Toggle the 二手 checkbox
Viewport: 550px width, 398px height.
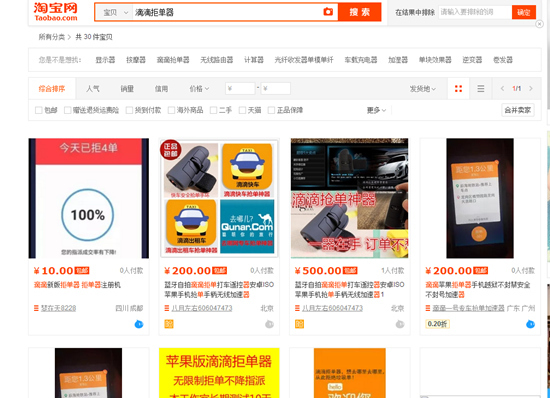point(213,110)
